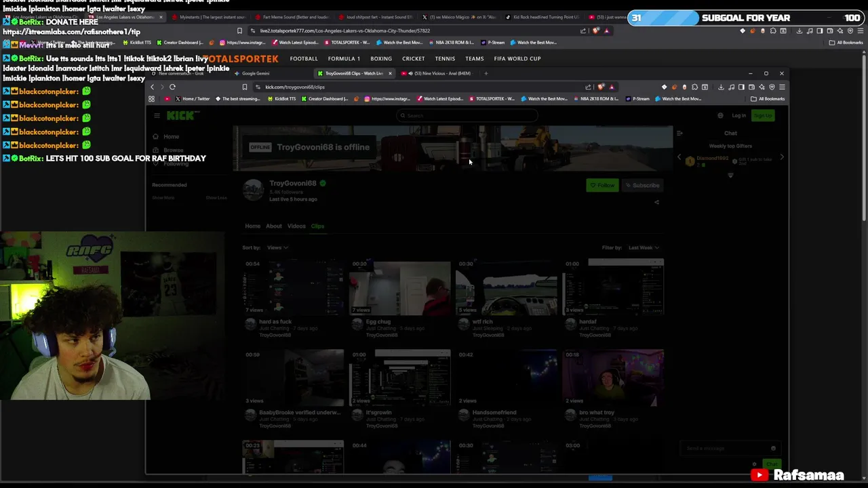Open the Kick language globe icon
The width and height of the screenshot is (868, 488).
[x=720, y=116]
